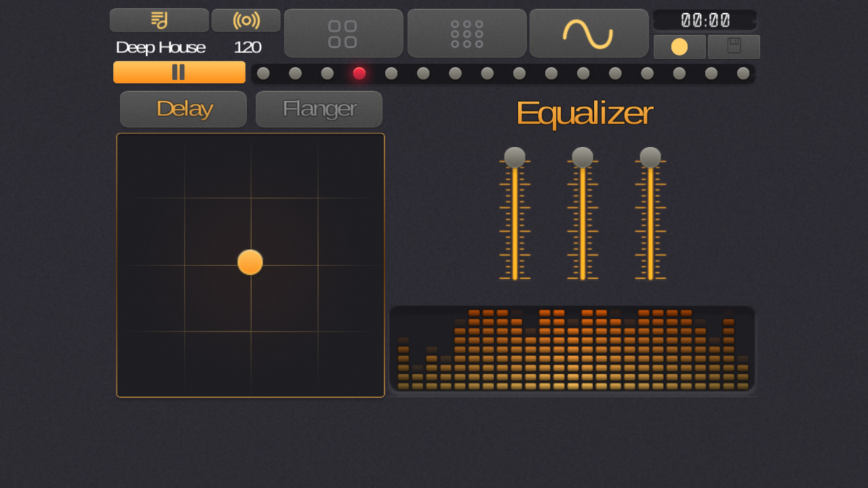Select the seventh step dot in sequencer
The height and width of the screenshot is (488, 868).
tap(455, 73)
